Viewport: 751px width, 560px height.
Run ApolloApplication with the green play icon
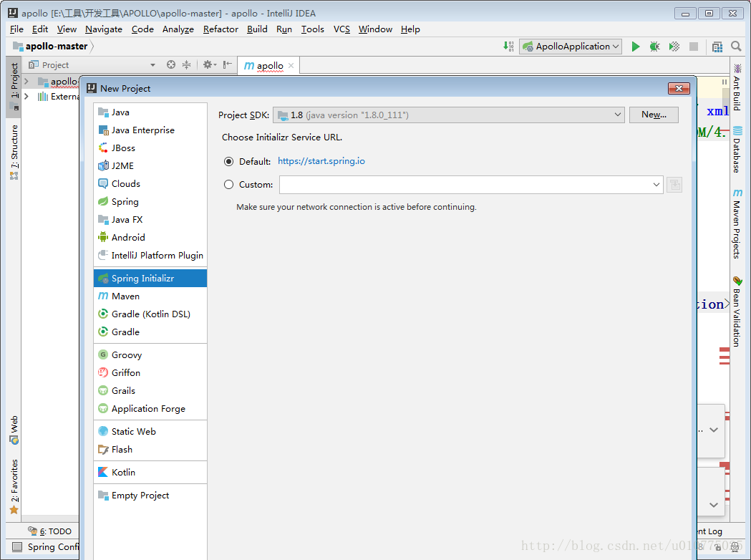point(636,47)
